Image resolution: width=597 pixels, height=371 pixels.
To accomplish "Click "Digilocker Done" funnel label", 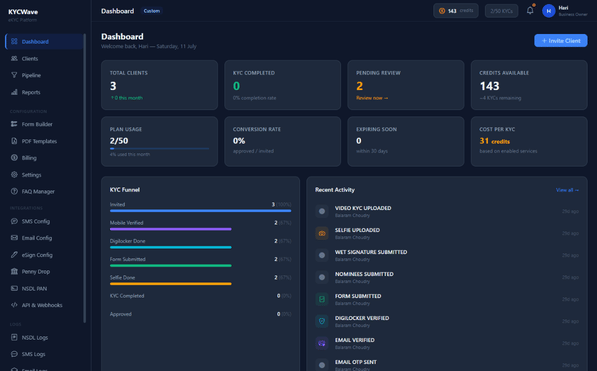I will (x=127, y=241).
